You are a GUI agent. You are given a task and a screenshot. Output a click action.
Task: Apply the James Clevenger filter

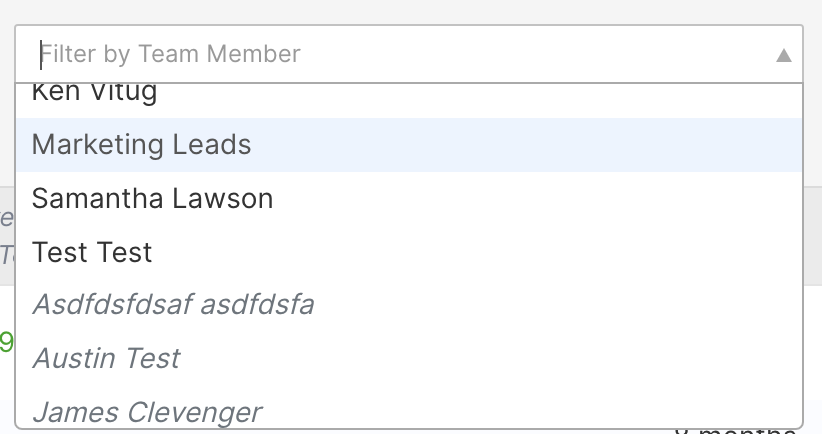point(409,408)
